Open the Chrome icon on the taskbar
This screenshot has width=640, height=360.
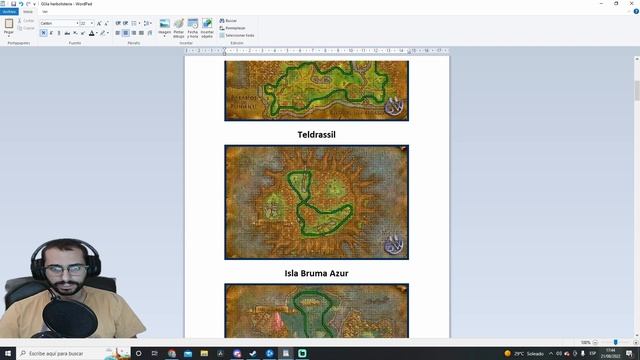(x=171, y=353)
